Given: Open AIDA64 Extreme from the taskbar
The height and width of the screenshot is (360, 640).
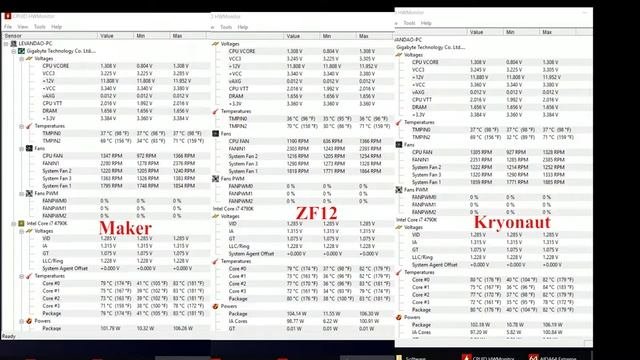Looking at the screenshot, I should pyautogui.click(x=554, y=358).
